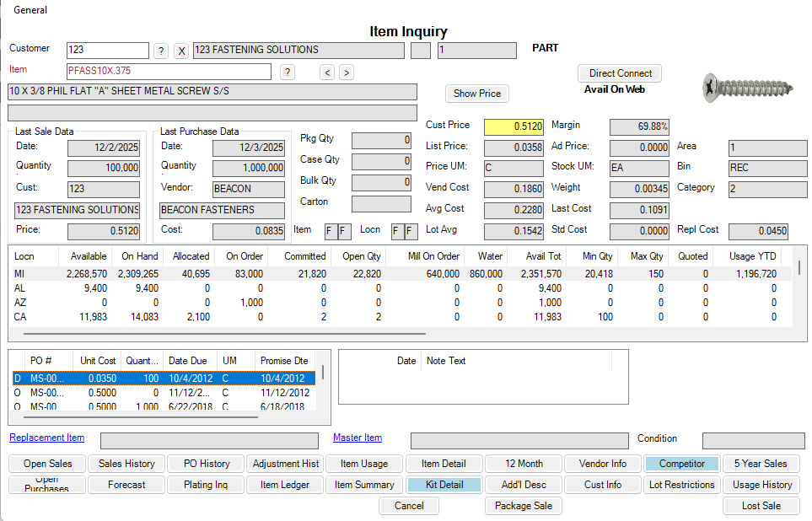Image resolution: width=812 pixels, height=521 pixels.
Task: Open Cust Info
Action: pos(603,485)
